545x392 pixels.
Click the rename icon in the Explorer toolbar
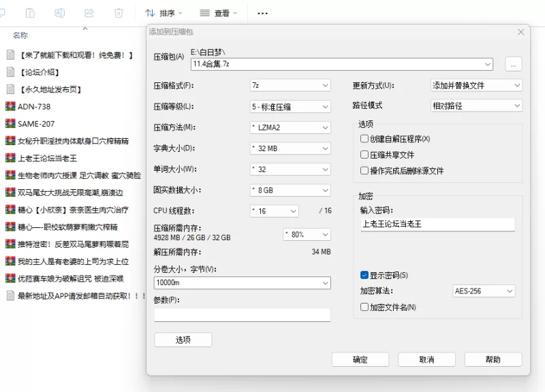click(x=59, y=13)
